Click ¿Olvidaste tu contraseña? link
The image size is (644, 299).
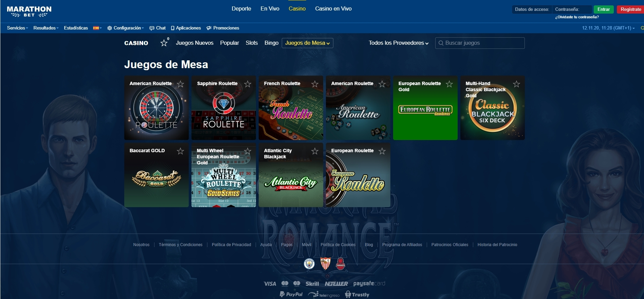(x=577, y=17)
